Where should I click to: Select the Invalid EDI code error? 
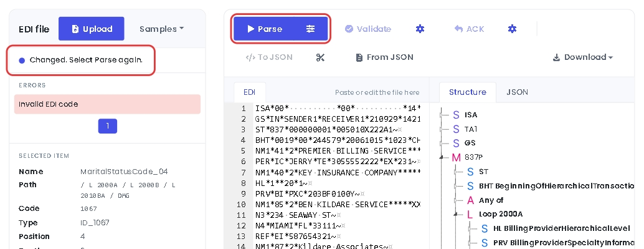tap(107, 104)
